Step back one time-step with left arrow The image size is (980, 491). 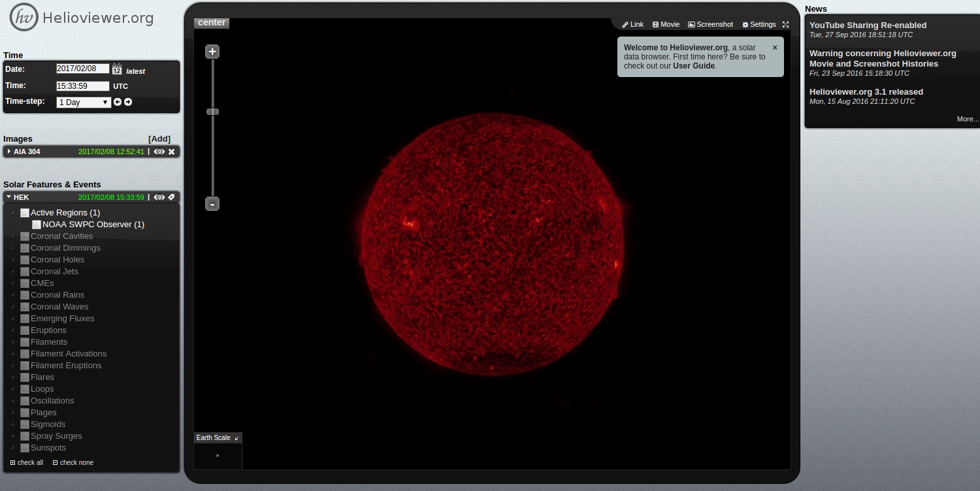point(118,102)
